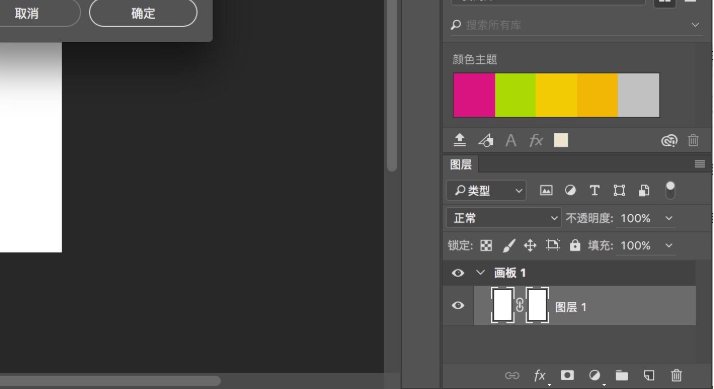Filter layers by smart objects icon
The image size is (714, 389).
point(644,190)
